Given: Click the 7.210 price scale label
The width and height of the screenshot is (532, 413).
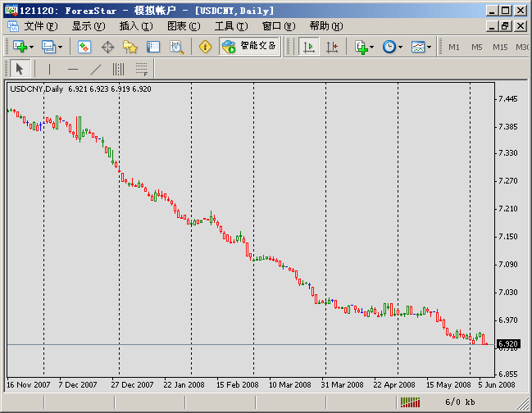Looking at the screenshot, I should 508,209.
